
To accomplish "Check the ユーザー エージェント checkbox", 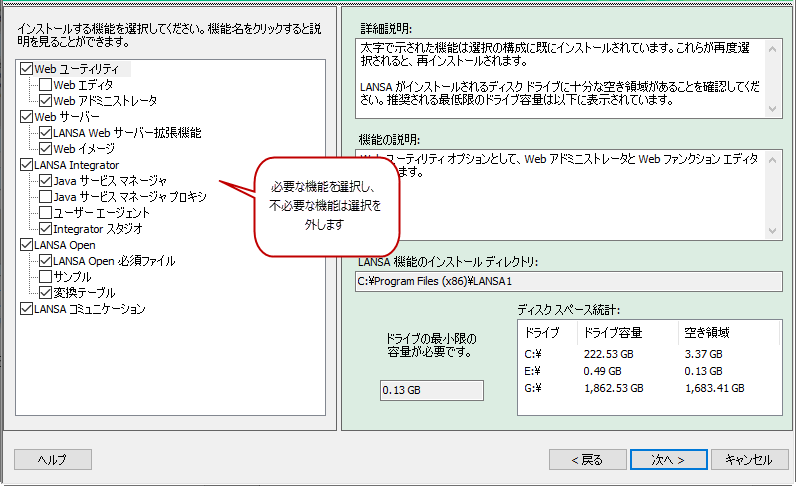I will pos(45,213).
